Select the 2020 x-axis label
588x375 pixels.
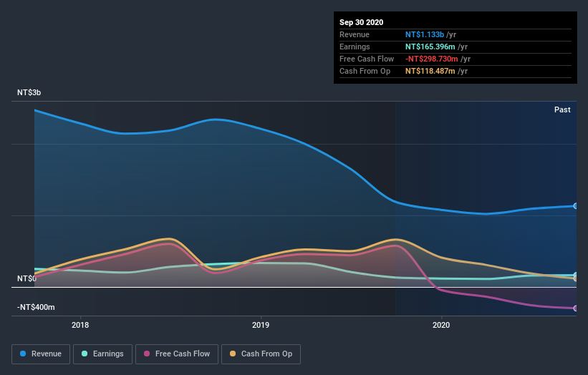point(441,325)
